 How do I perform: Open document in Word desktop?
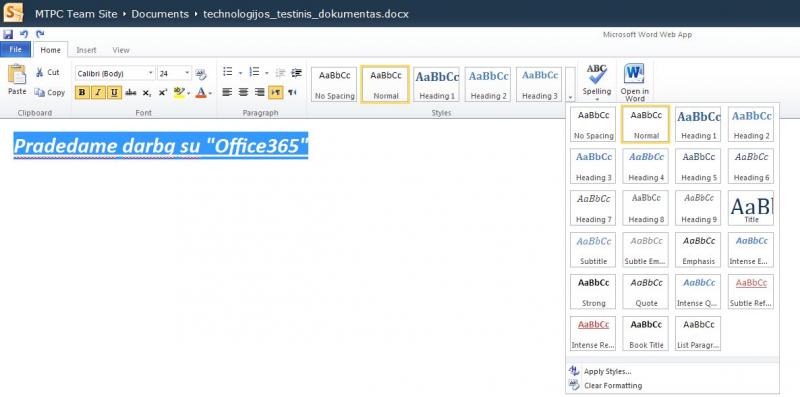pyautogui.click(x=634, y=82)
